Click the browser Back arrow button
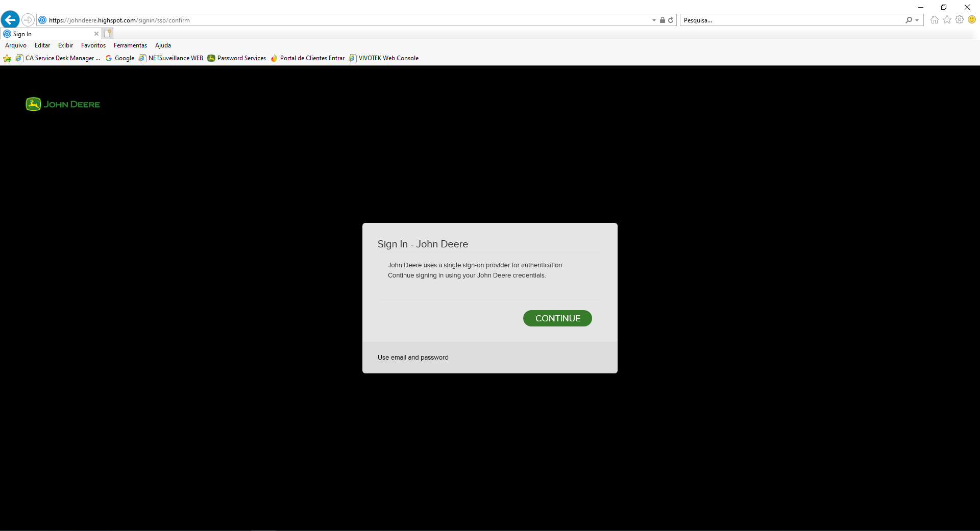980x531 pixels. [10, 20]
